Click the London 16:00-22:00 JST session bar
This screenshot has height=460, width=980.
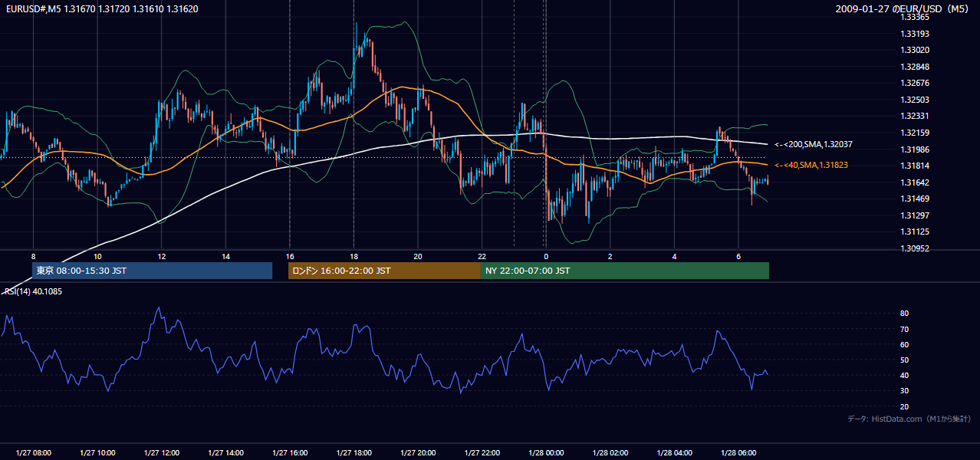pos(384,271)
